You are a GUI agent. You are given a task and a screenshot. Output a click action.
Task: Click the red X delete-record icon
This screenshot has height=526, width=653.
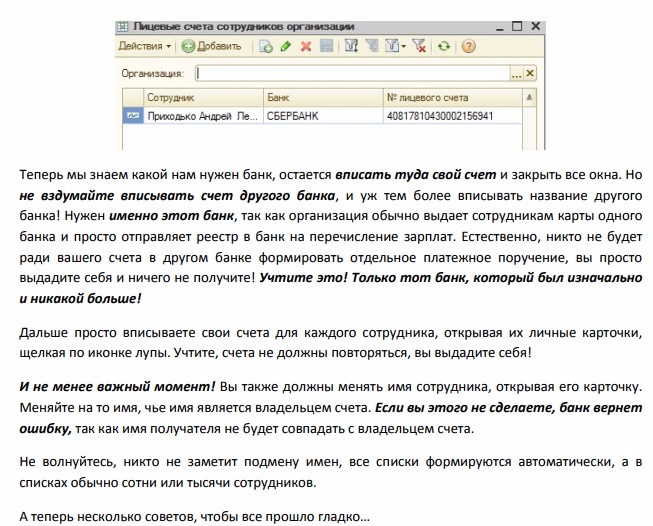point(306,46)
